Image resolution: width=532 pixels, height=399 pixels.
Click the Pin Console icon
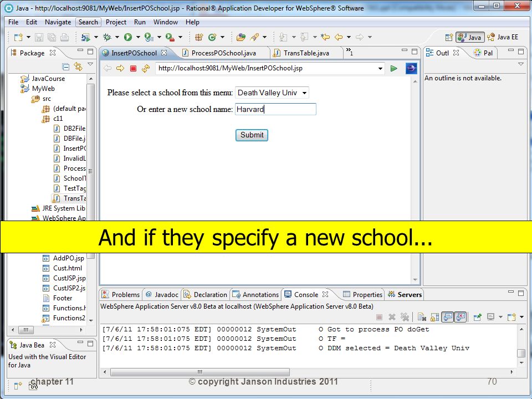coord(477,317)
